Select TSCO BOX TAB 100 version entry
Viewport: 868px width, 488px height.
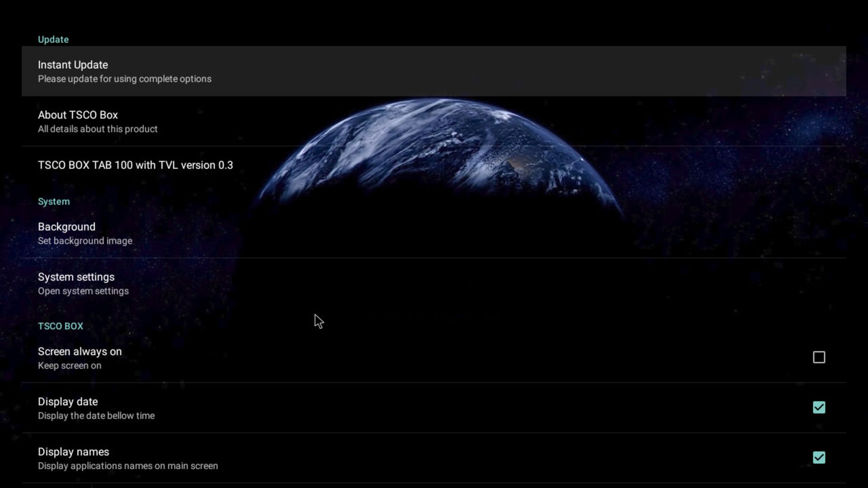(x=135, y=165)
